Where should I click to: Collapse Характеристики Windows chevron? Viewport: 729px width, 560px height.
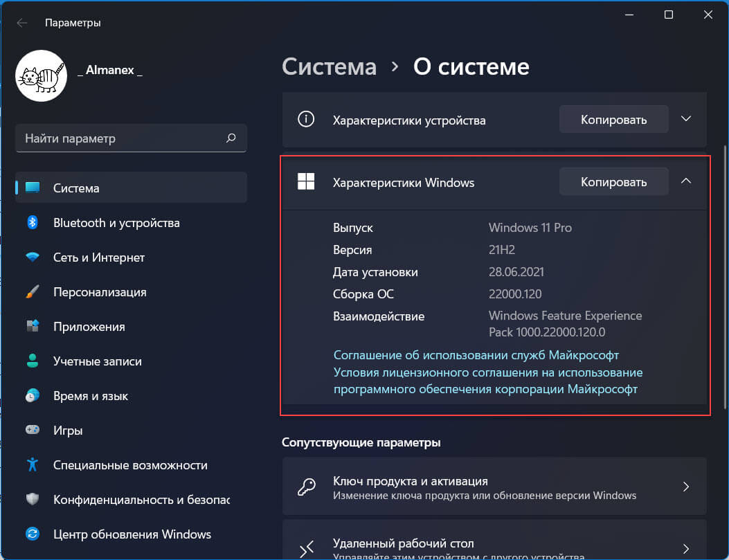point(686,181)
